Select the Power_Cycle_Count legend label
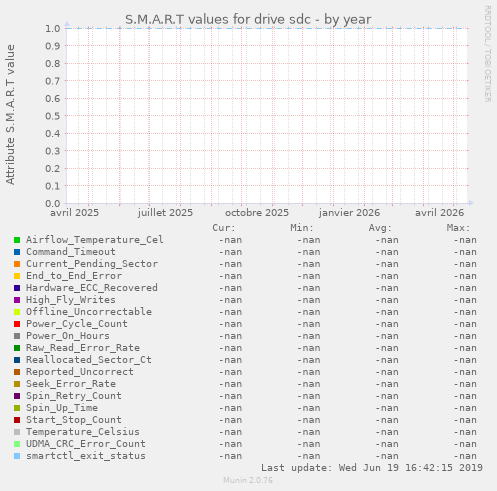The width and height of the screenshot is (497, 491). pyautogui.click(x=77, y=324)
